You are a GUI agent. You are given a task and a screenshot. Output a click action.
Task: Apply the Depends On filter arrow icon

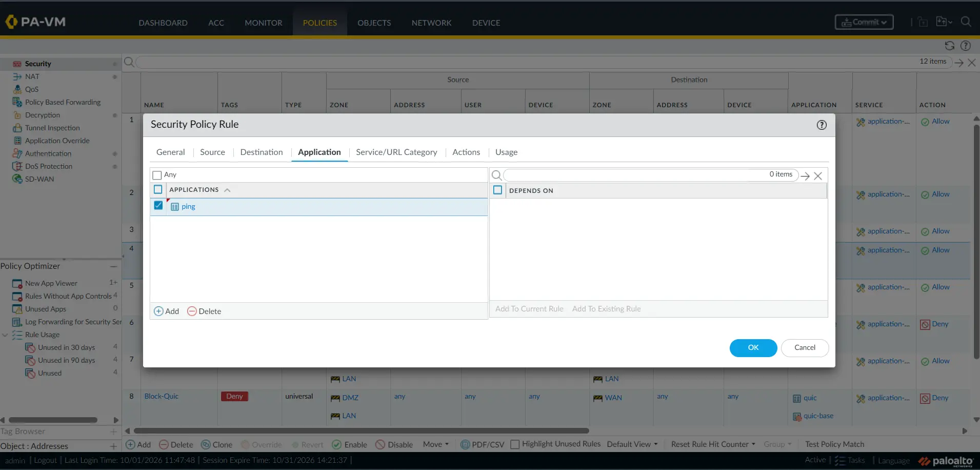(x=805, y=176)
